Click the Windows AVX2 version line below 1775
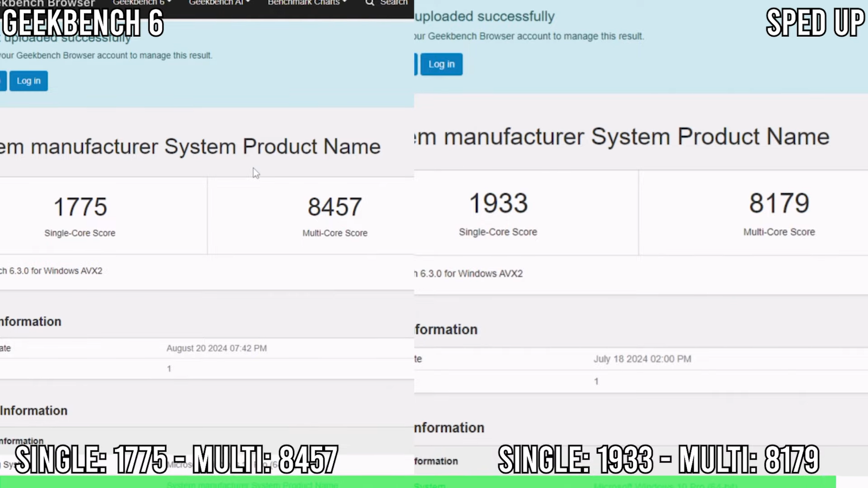Image resolution: width=868 pixels, height=488 pixels. (x=51, y=271)
